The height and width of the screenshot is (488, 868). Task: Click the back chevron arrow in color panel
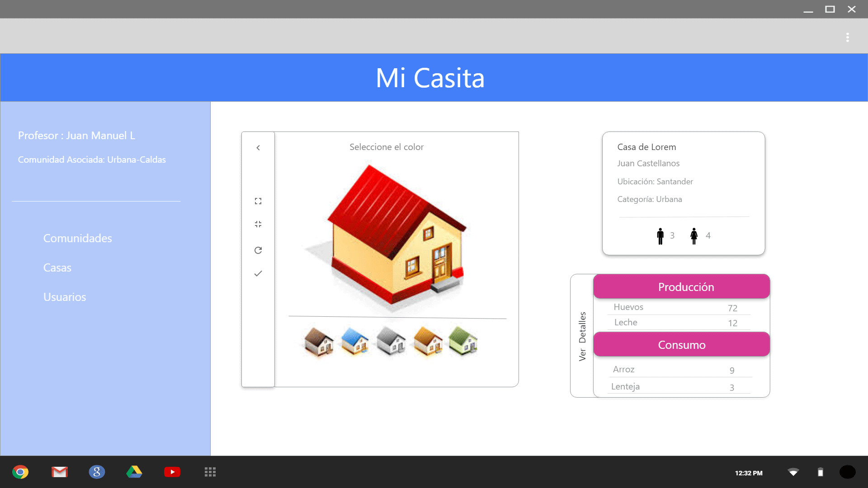tap(258, 148)
